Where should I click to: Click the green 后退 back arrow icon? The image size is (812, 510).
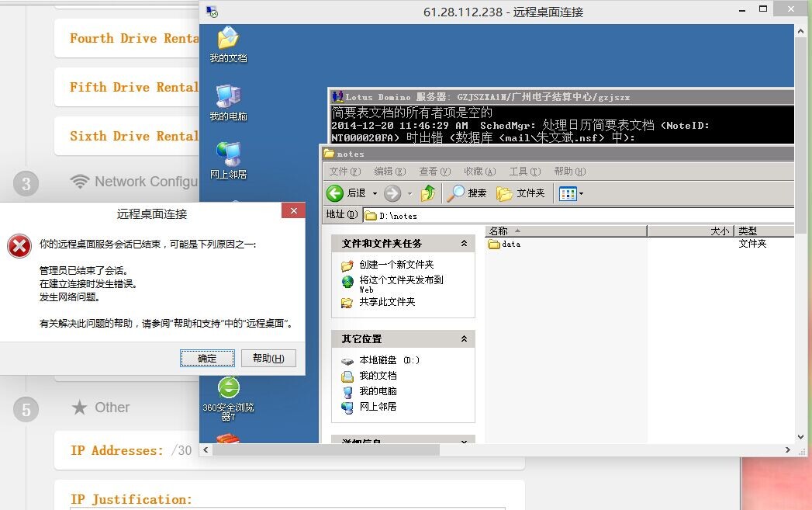tap(335, 193)
